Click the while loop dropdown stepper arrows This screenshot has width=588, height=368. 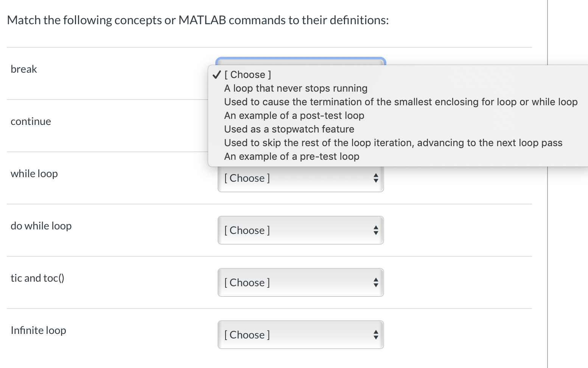(376, 178)
